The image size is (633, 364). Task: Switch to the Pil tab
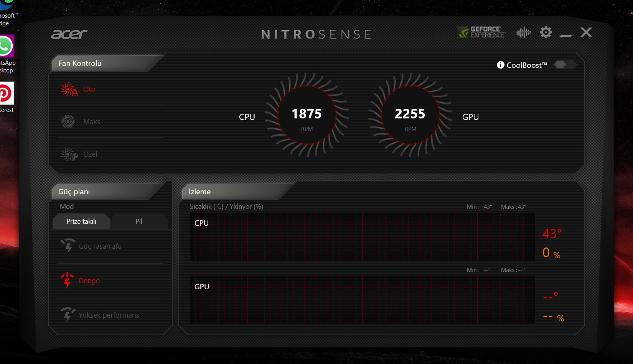(139, 221)
